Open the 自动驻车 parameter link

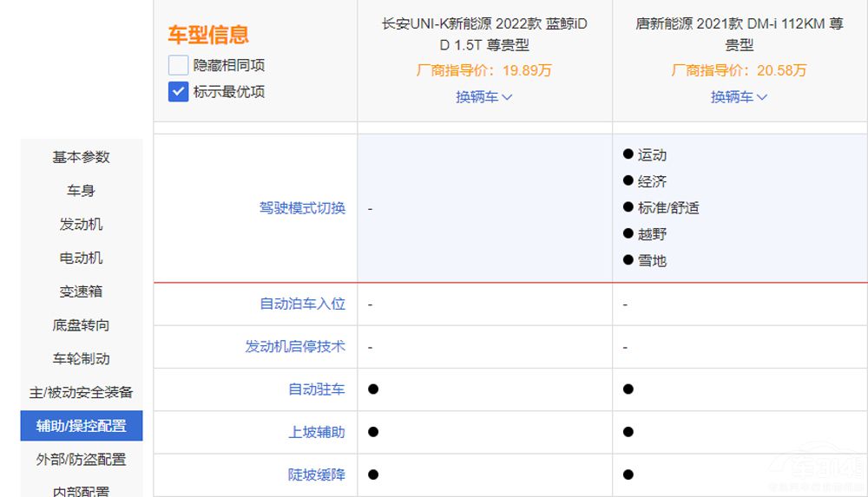tap(316, 389)
